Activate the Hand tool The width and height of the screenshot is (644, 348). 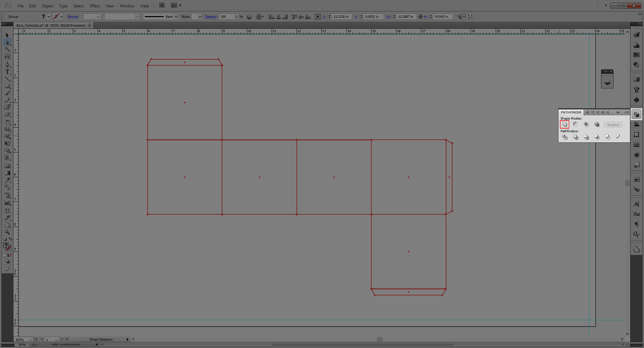tap(7, 225)
